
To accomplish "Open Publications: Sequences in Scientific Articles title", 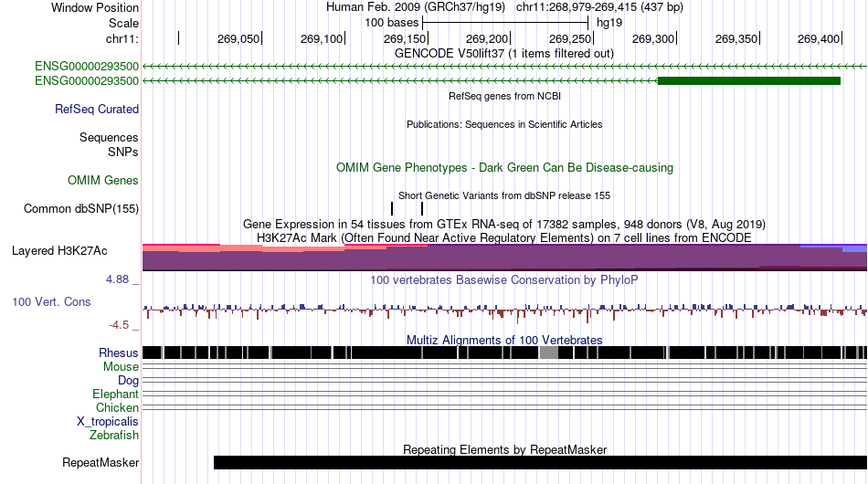I will (504, 124).
